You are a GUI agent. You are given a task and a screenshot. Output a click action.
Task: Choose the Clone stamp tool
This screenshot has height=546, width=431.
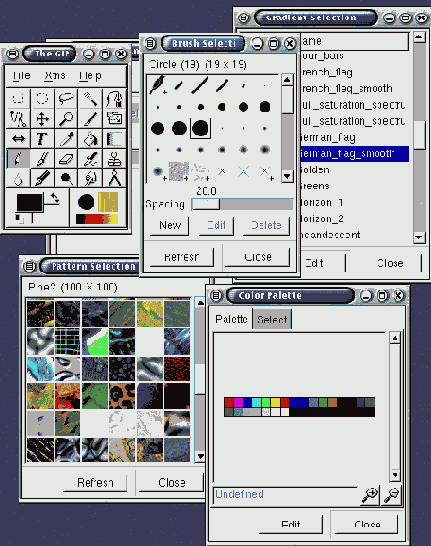pyautogui.click(x=114, y=159)
